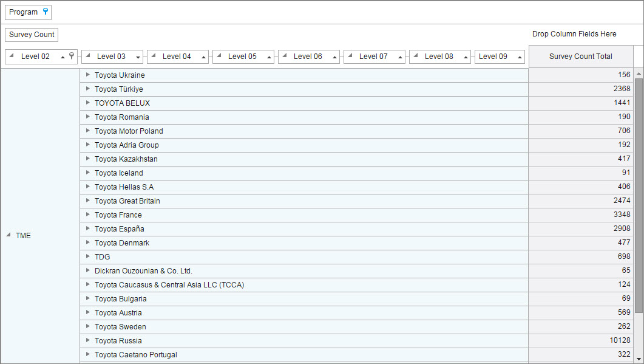Click the Drop Column Fields Here area
Screen dimensions: 644x364
click(574, 34)
